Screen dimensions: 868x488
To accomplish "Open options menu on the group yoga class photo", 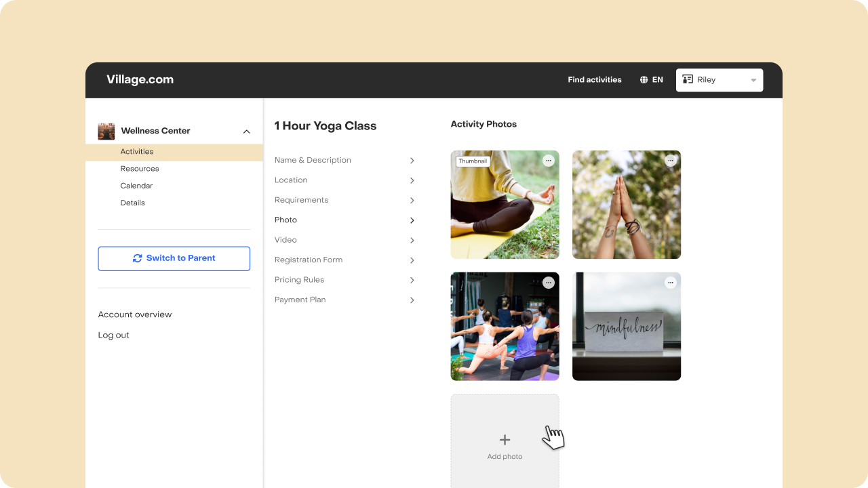I will click(x=549, y=283).
